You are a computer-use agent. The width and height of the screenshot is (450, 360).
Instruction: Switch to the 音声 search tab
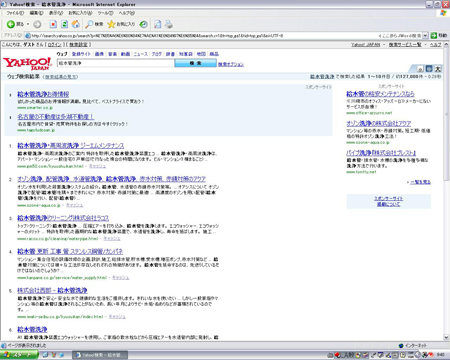[112, 54]
